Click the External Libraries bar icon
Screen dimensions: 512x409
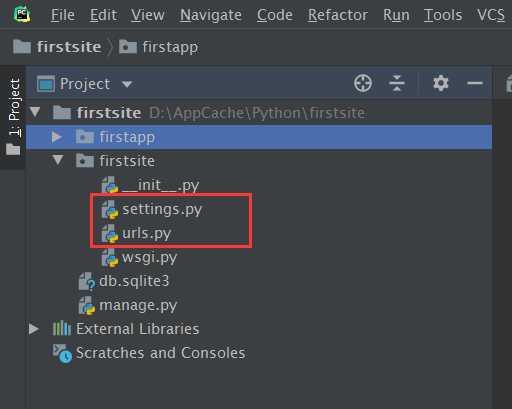point(62,329)
